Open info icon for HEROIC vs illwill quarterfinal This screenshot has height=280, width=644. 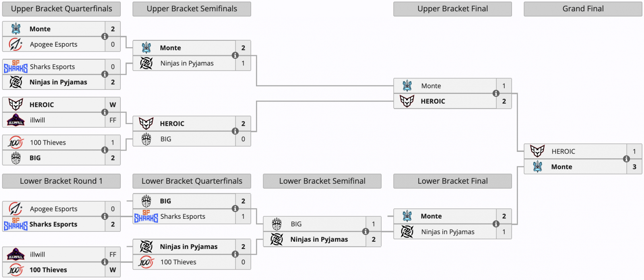click(105, 112)
